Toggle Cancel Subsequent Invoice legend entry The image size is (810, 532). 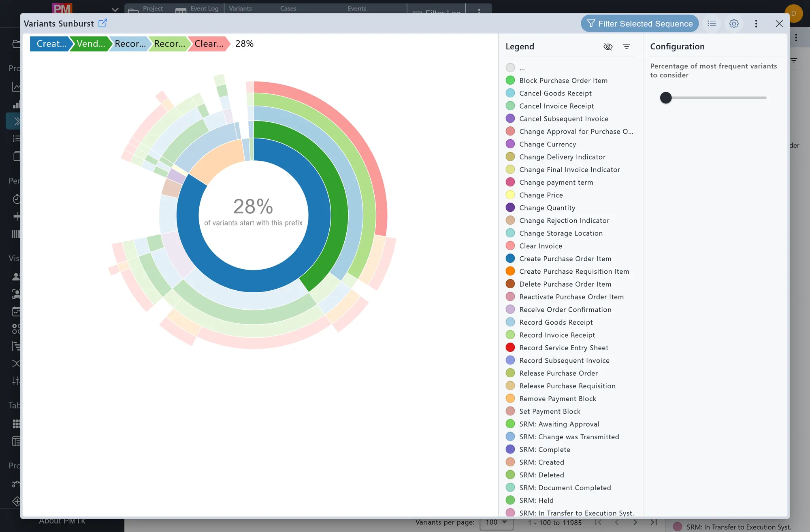557,119
